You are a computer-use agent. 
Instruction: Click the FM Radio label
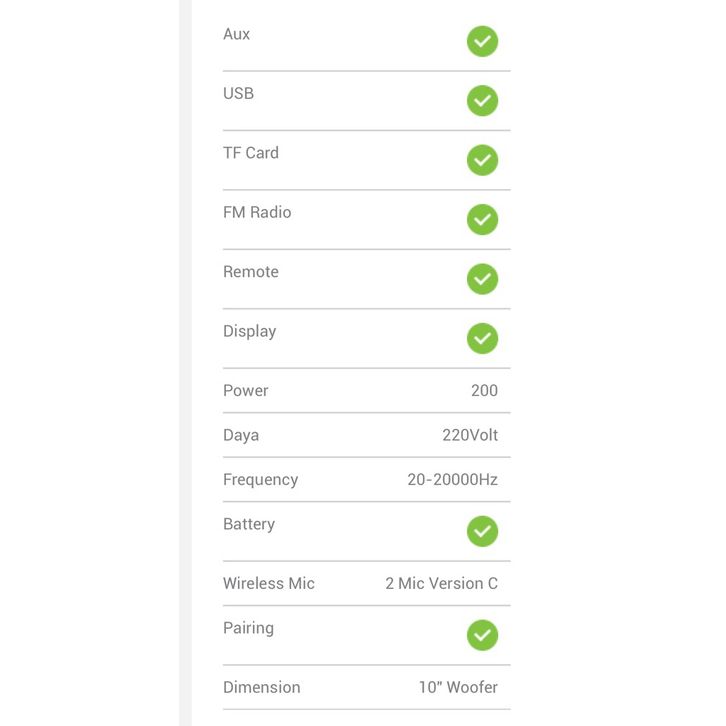click(257, 212)
